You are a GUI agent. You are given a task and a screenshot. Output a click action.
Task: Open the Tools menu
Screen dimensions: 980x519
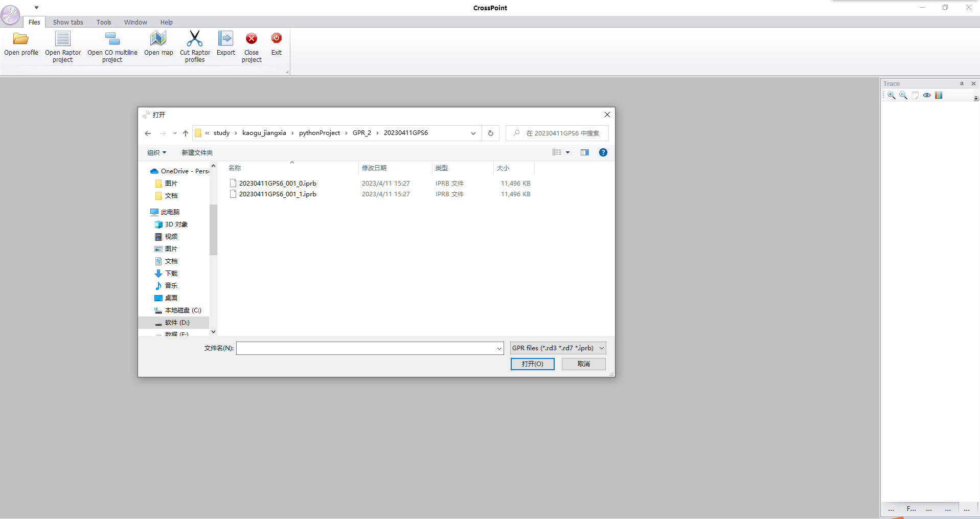tap(104, 22)
